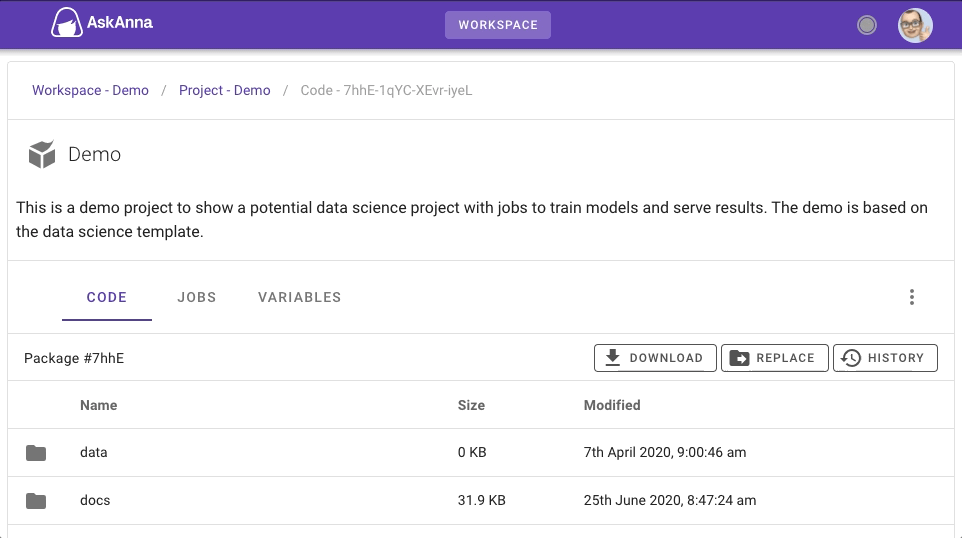Open the data folder name
Image resolution: width=962 pixels, height=538 pixels.
[93, 452]
